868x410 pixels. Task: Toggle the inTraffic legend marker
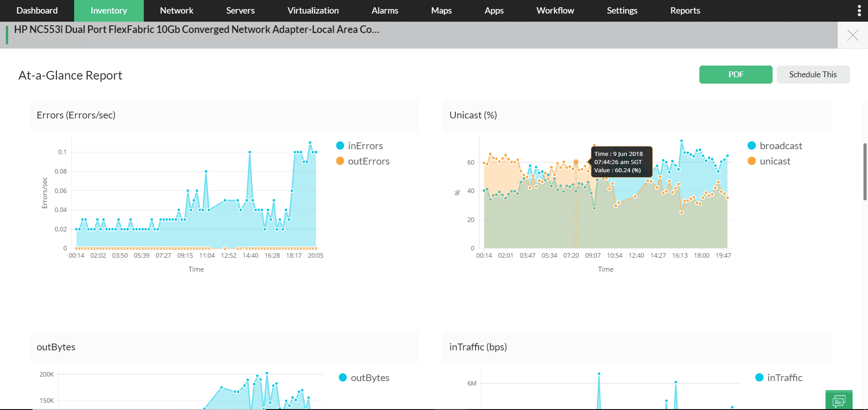tap(759, 377)
